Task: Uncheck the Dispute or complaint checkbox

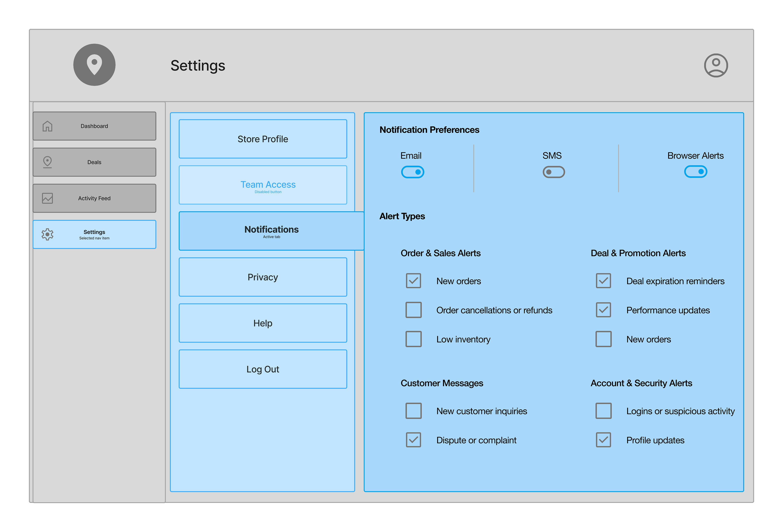Action: point(413,440)
